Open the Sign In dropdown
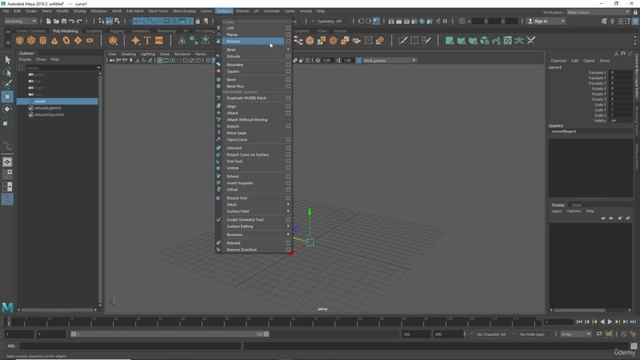The width and height of the screenshot is (640, 360). click(545, 21)
